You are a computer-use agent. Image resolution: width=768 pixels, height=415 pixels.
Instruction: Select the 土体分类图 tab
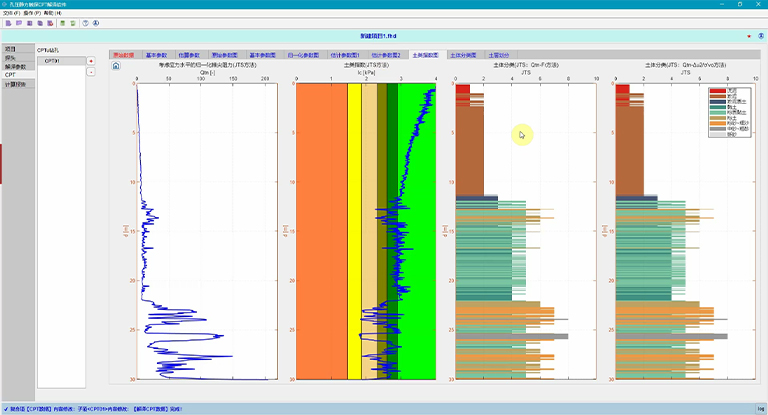(x=464, y=55)
